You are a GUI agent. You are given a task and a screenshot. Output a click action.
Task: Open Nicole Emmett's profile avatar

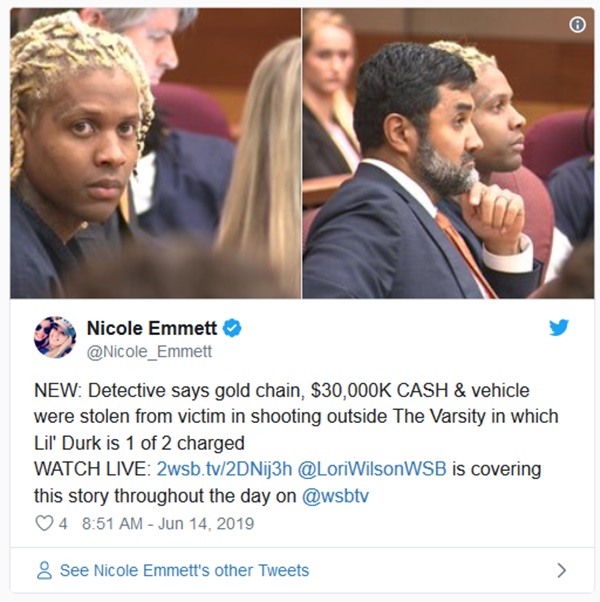tap(55, 337)
